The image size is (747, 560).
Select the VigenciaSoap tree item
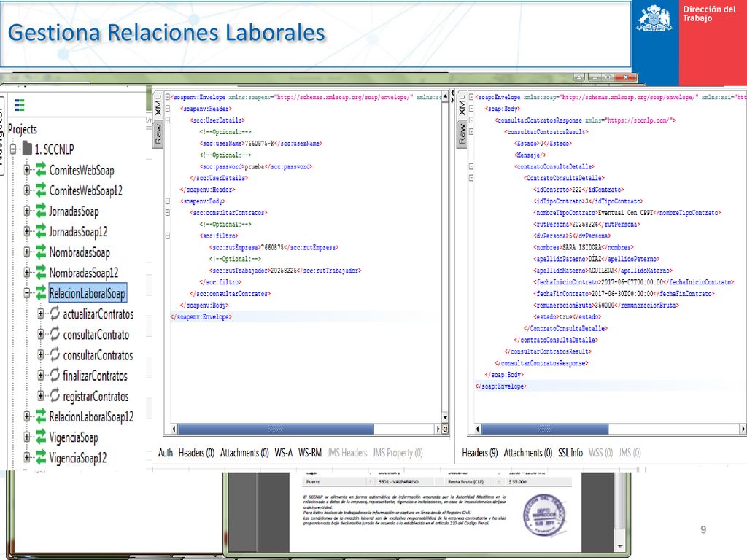(x=74, y=437)
